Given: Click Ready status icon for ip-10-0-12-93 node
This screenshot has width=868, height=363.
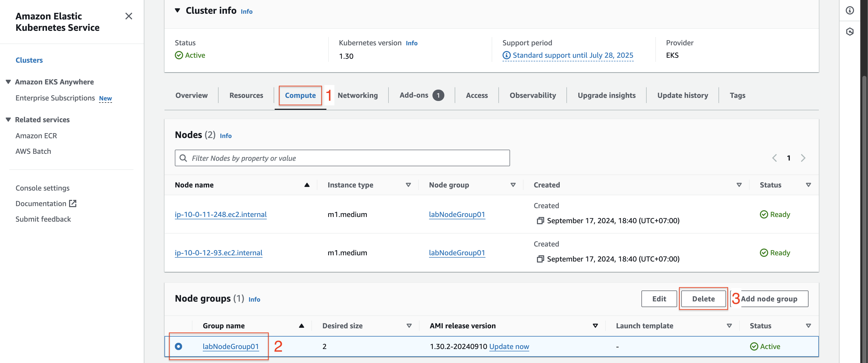Looking at the screenshot, I should (764, 253).
